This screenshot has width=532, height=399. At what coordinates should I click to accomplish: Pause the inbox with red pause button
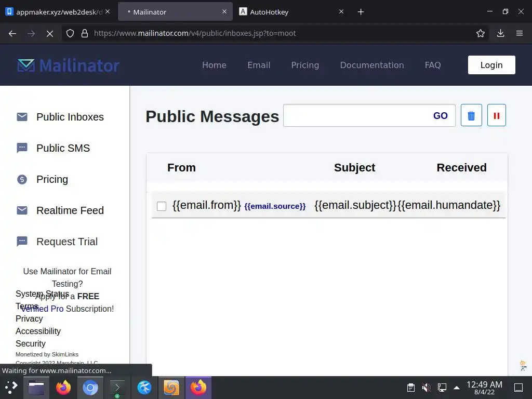tap(496, 115)
